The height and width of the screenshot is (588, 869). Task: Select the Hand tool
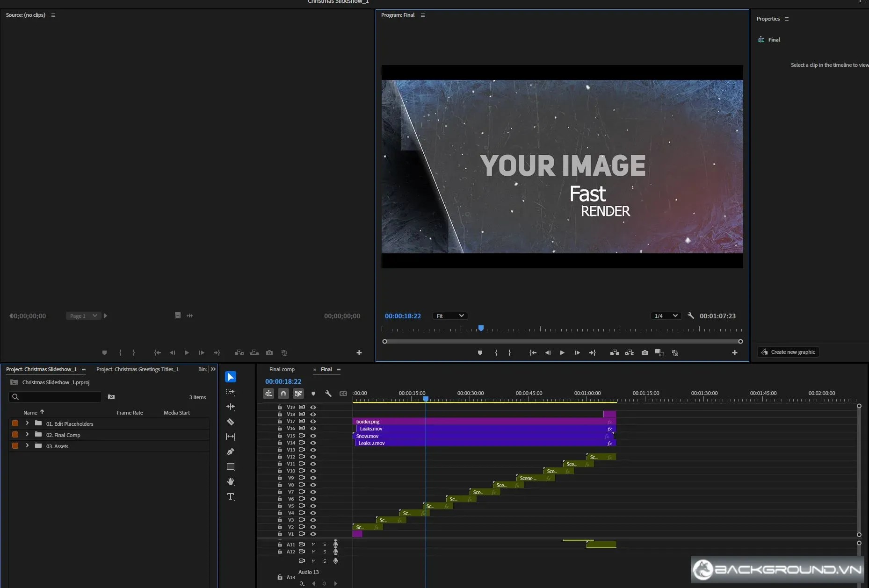pos(231,481)
